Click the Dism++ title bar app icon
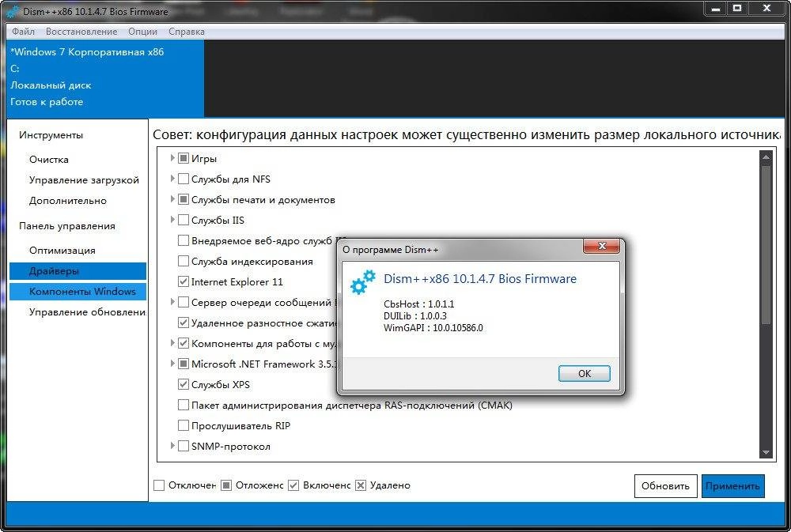The height and width of the screenshot is (532, 791). coord(12,10)
